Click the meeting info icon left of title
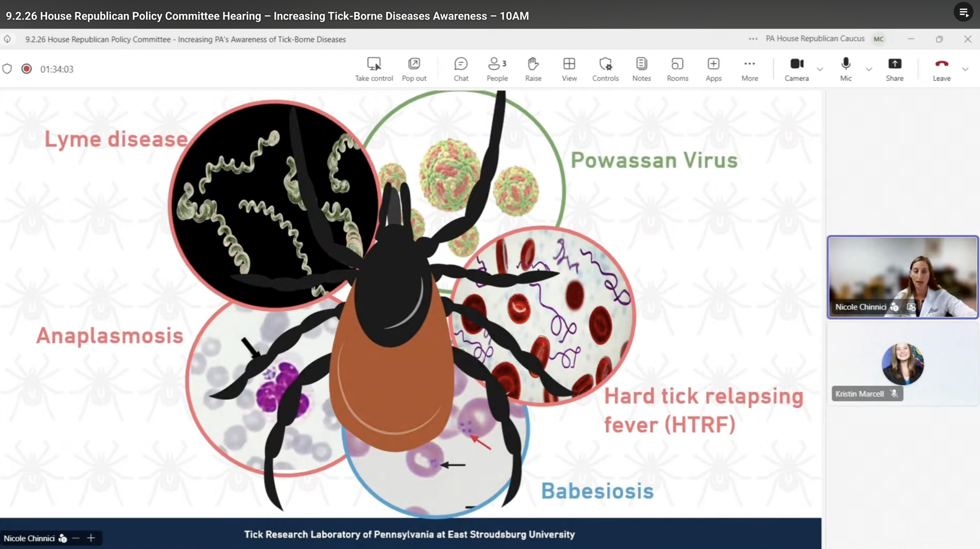The width and height of the screenshot is (980, 549). pos(7,39)
